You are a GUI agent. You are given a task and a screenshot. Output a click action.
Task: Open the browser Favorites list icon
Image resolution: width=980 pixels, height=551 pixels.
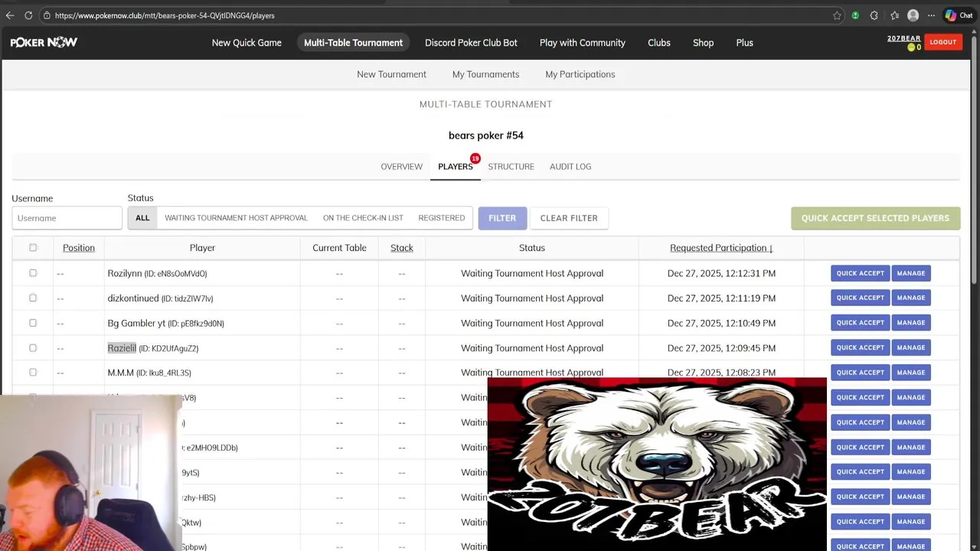pos(894,15)
